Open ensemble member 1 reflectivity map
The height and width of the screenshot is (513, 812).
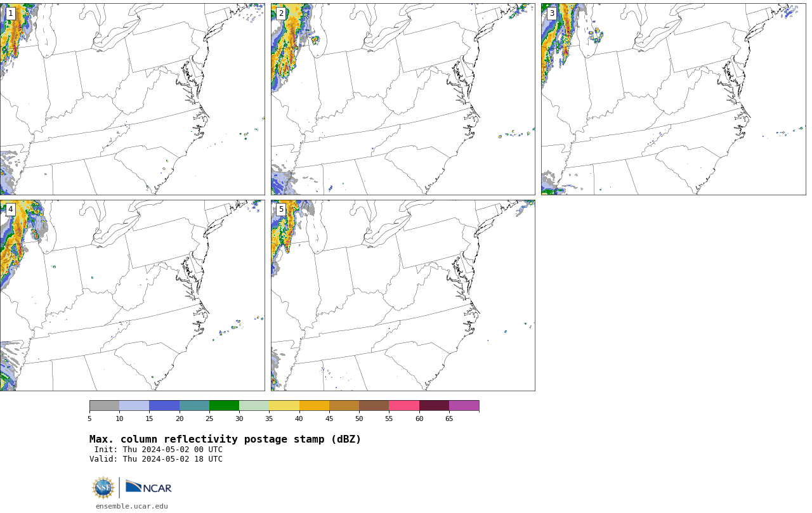click(132, 99)
